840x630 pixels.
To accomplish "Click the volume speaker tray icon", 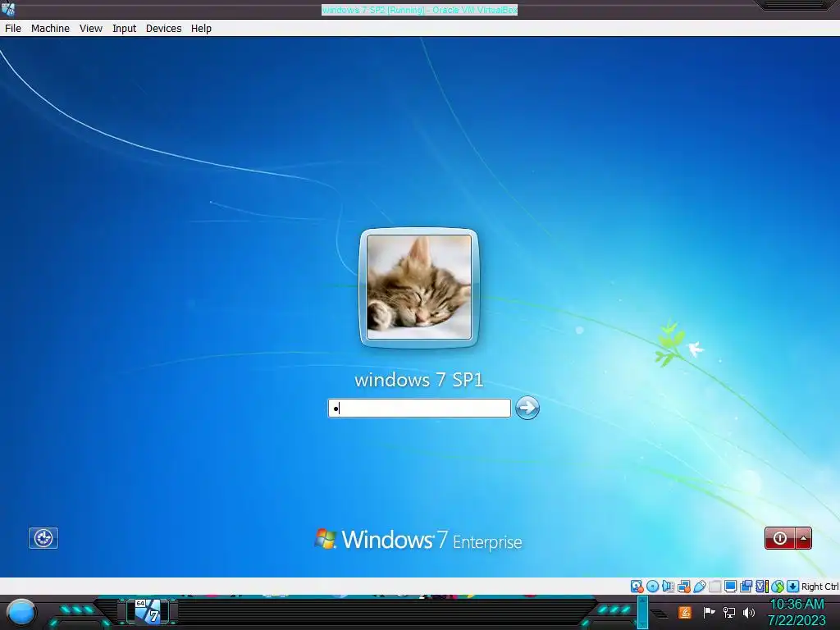I will point(749,612).
